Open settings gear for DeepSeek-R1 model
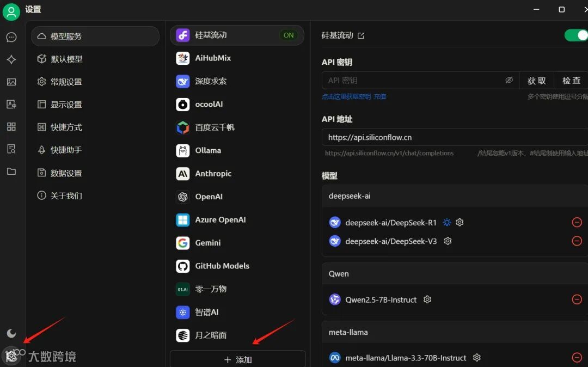The width and height of the screenshot is (588, 367). 460,222
